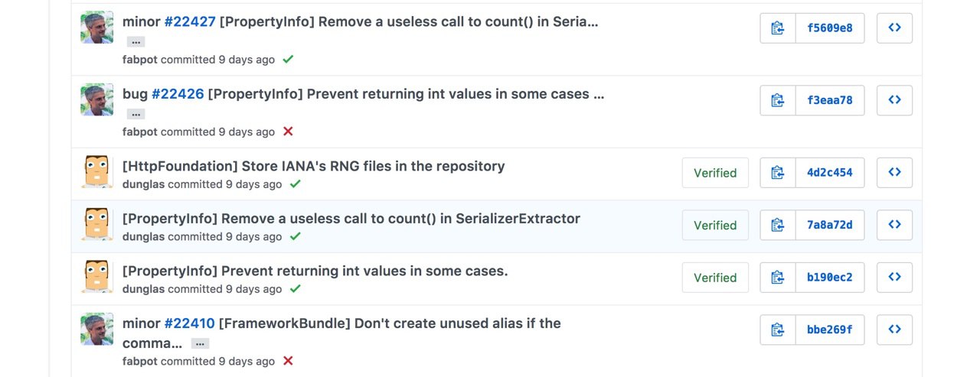This screenshot has height=377, width=980.
Task: Show green check status for f5609e8 commit
Action: point(288,59)
